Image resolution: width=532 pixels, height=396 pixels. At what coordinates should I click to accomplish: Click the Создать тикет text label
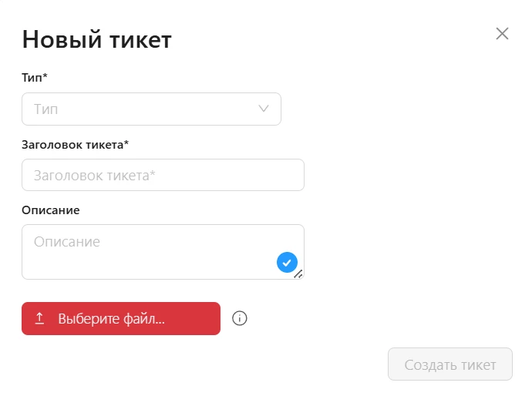[x=450, y=365]
